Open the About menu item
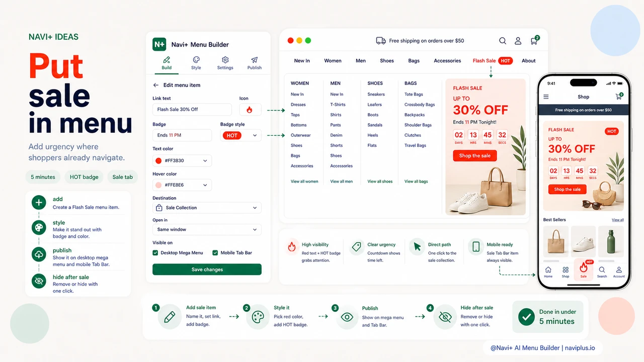This screenshot has height=362, width=644. click(529, 61)
